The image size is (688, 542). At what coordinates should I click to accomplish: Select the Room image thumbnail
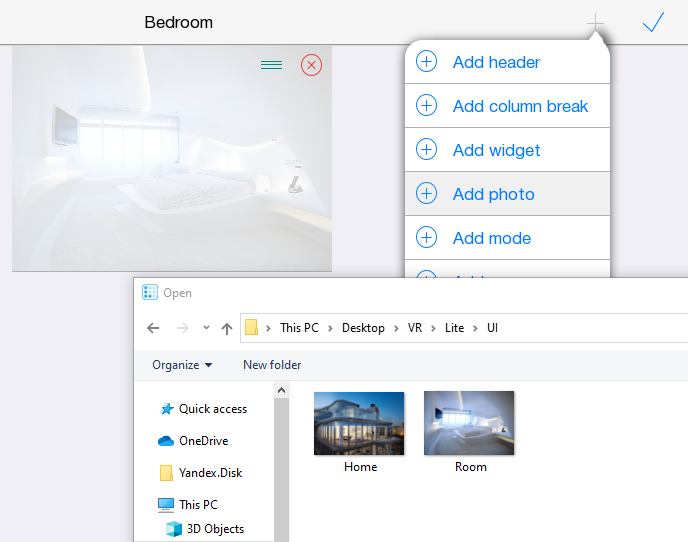(x=469, y=423)
